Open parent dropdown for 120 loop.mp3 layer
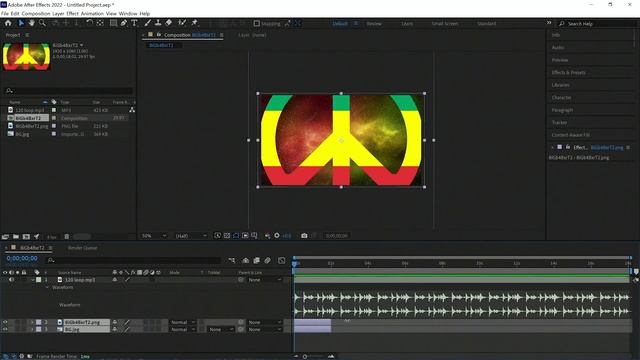The image size is (640, 360). pyautogui.click(x=265, y=280)
